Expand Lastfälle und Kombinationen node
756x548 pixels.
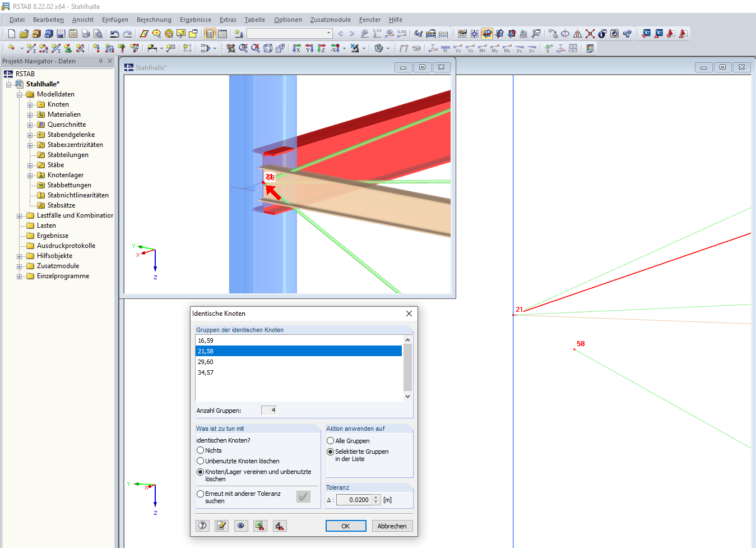(x=20, y=216)
